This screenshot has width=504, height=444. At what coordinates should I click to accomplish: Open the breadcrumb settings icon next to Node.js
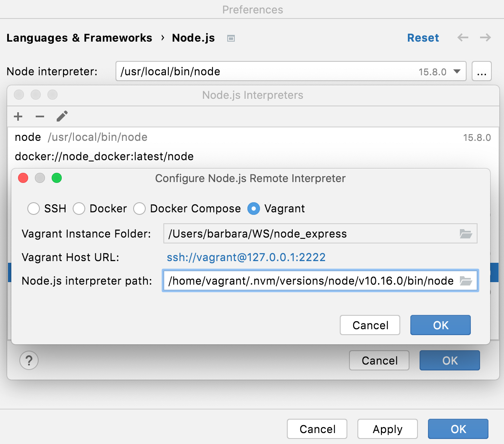pos(230,38)
